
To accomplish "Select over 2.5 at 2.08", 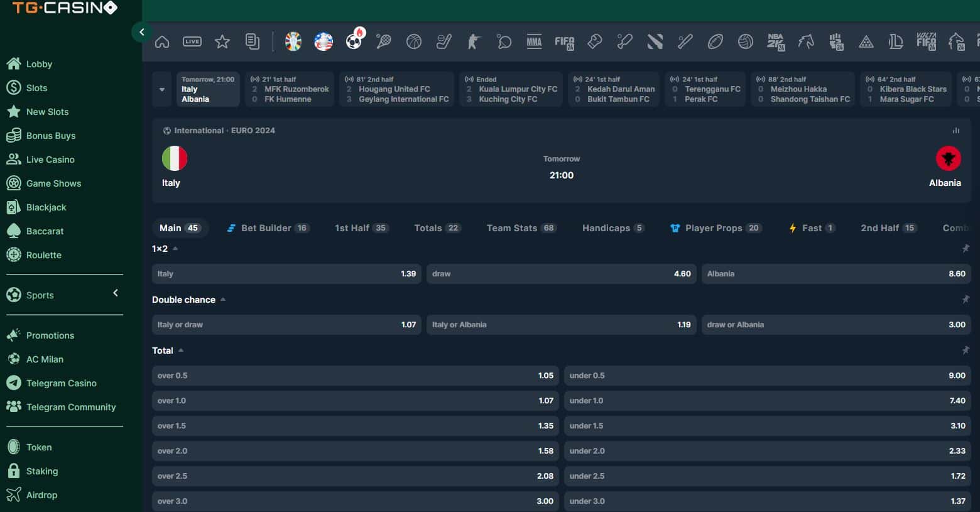I will pyautogui.click(x=356, y=476).
